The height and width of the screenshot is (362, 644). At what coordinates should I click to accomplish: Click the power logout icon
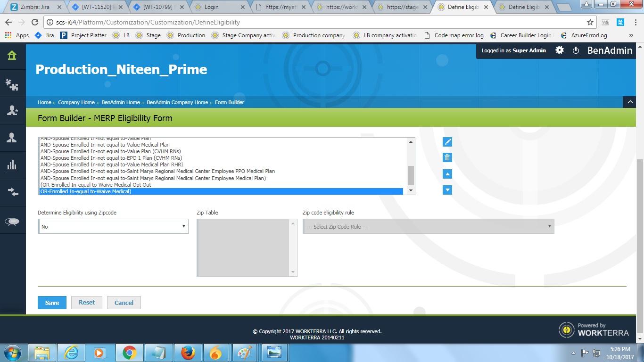click(x=576, y=50)
